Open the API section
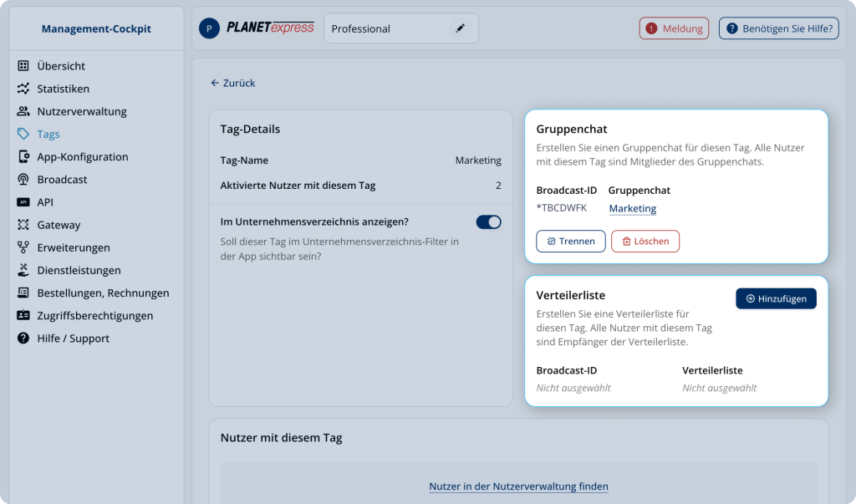856x504 pixels. pyautogui.click(x=45, y=202)
